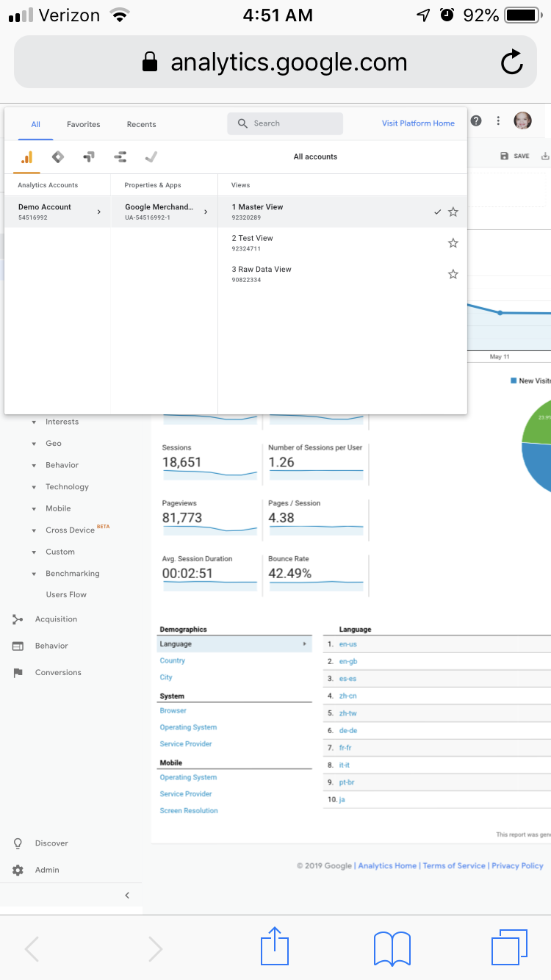
Task: Collapse the sidebar with the chevron
Action: (127, 896)
